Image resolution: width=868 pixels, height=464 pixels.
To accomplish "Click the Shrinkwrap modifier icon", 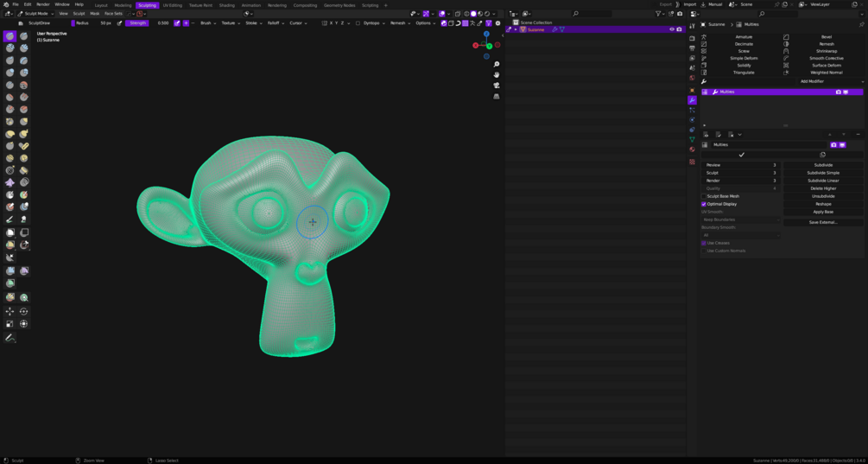I will (786, 51).
